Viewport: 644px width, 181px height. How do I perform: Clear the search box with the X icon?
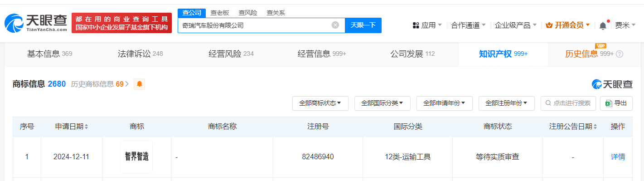(335, 25)
